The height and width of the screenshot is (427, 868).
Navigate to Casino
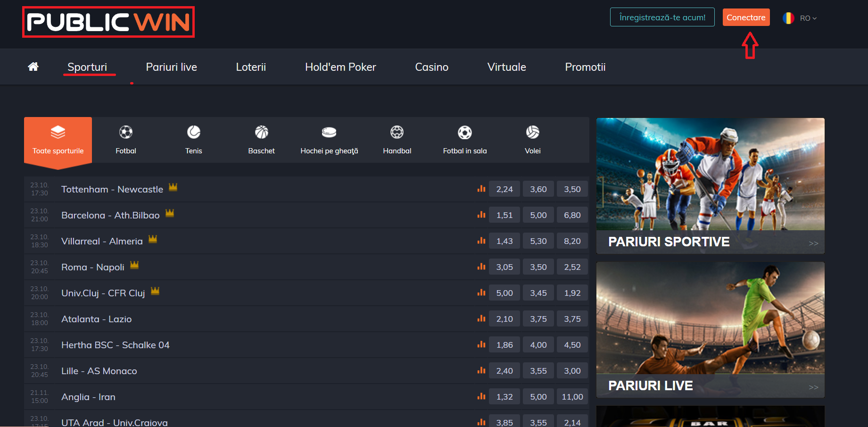click(x=431, y=67)
